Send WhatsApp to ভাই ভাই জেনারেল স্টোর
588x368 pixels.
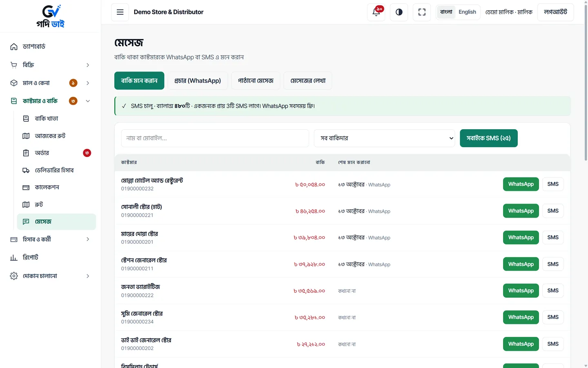[521, 344]
